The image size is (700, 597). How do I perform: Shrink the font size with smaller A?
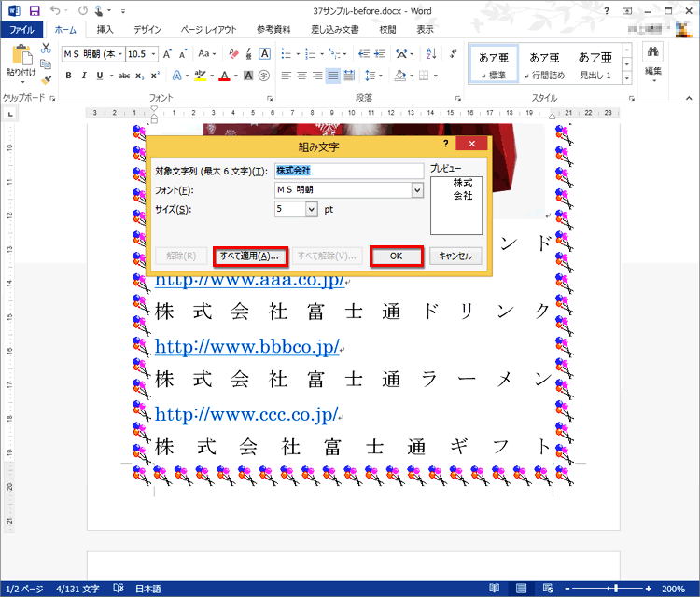point(183,54)
